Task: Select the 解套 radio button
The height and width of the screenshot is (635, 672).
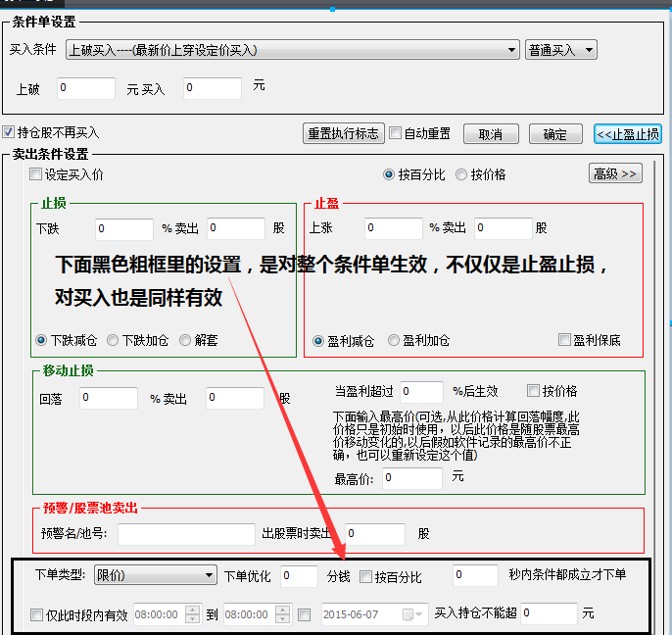Action: point(185,340)
